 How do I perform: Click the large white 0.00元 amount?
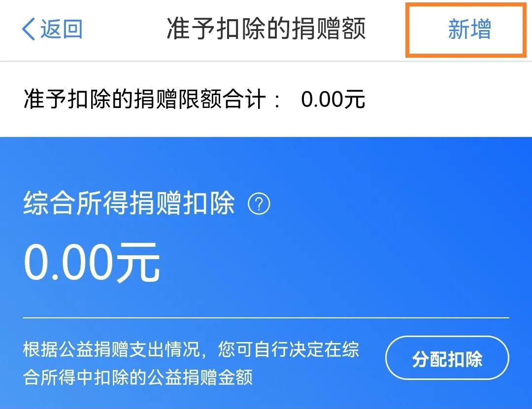click(92, 263)
